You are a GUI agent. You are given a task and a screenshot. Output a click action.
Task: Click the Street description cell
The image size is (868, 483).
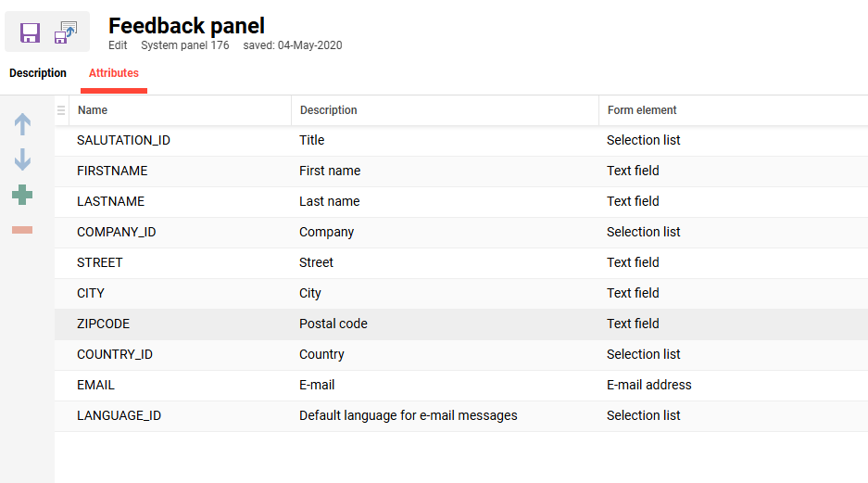(316, 262)
